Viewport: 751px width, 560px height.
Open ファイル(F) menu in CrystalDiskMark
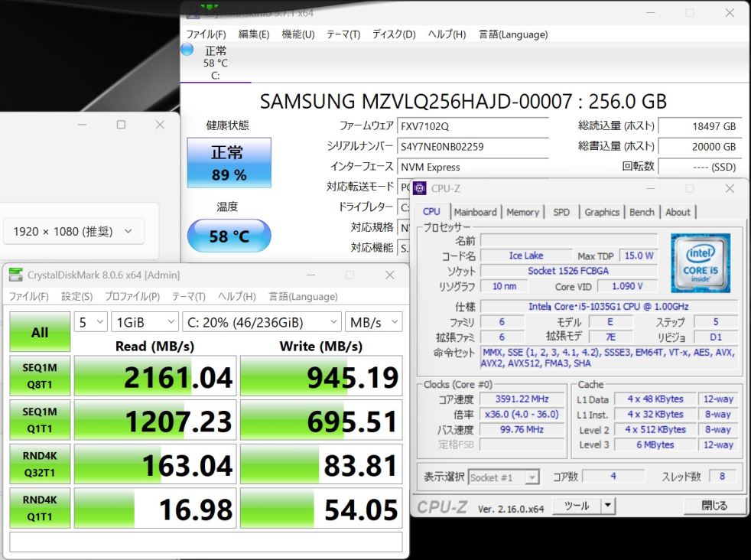[x=29, y=297]
